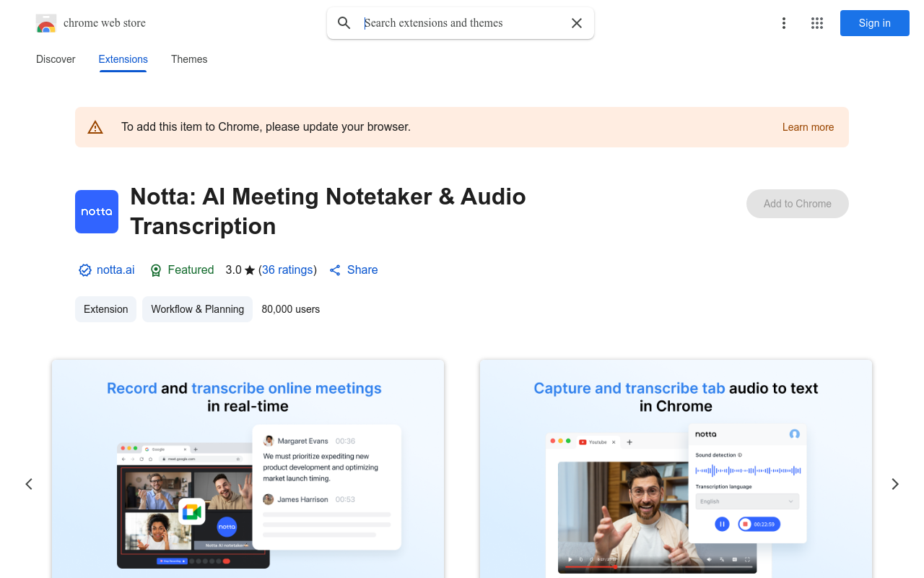This screenshot has width=924, height=578.
Task: Open the Record and transcribe online meetings screenshot
Action: click(x=248, y=469)
